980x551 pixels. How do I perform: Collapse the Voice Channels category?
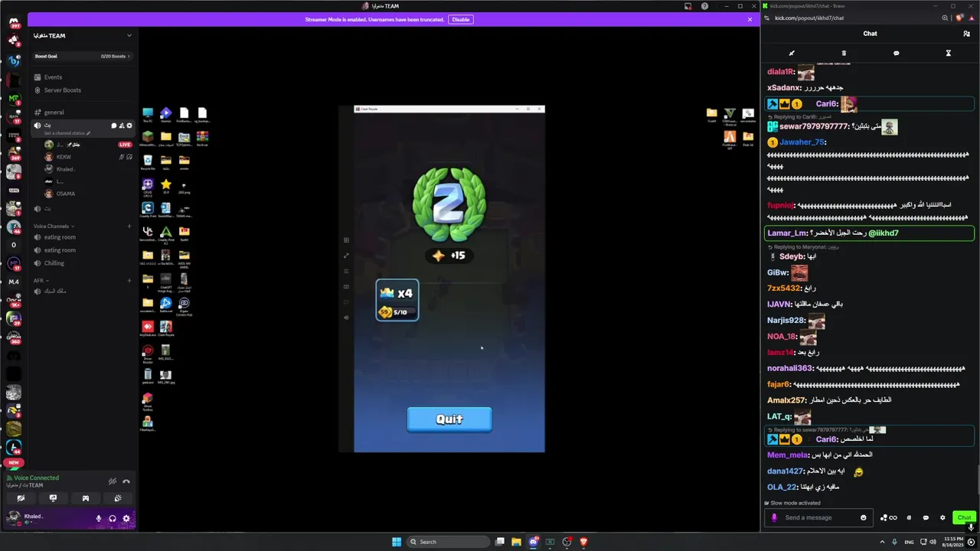tap(54, 226)
